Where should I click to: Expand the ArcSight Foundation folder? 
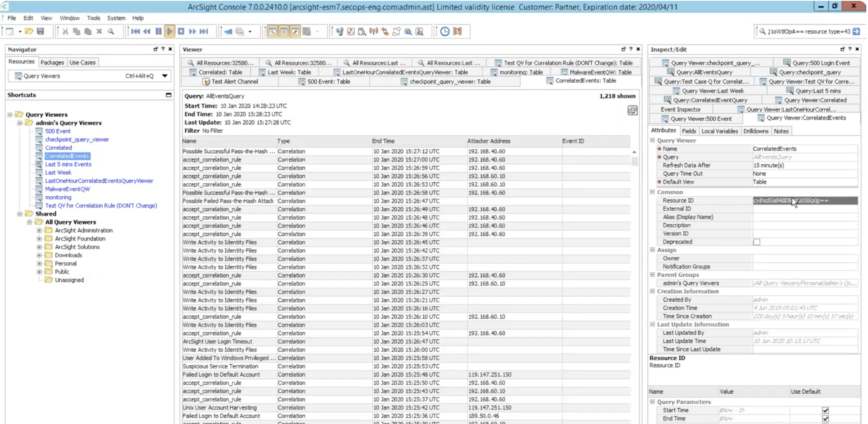click(39, 239)
